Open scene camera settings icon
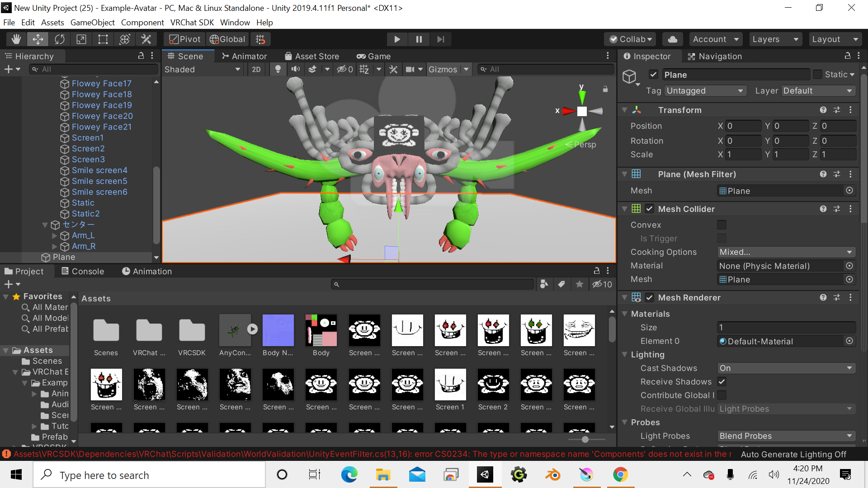Image resolution: width=868 pixels, height=488 pixels. coord(410,69)
